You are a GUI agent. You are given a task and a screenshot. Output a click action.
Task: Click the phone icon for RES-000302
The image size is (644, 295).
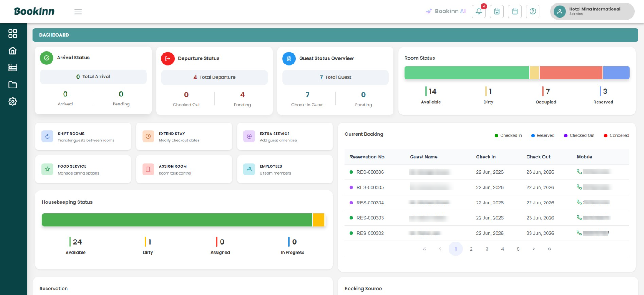[x=579, y=233]
